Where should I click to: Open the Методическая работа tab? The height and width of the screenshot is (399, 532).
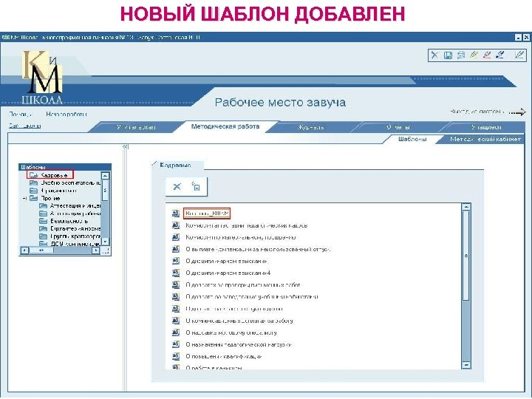225,126
